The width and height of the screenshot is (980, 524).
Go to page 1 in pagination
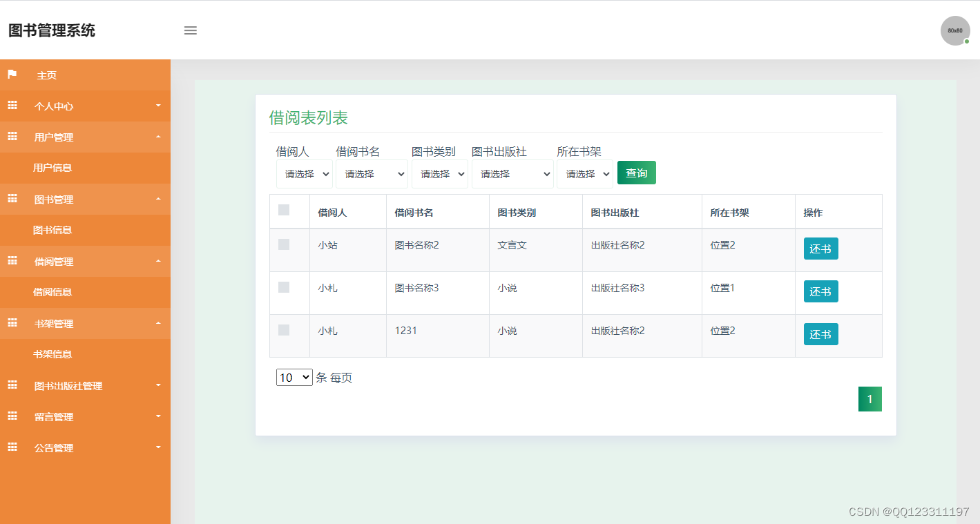tap(870, 399)
